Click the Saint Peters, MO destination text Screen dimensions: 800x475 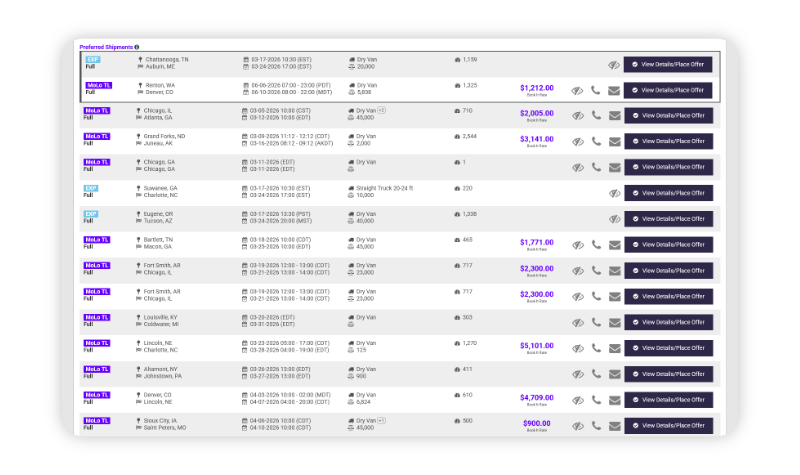(165, 428)
